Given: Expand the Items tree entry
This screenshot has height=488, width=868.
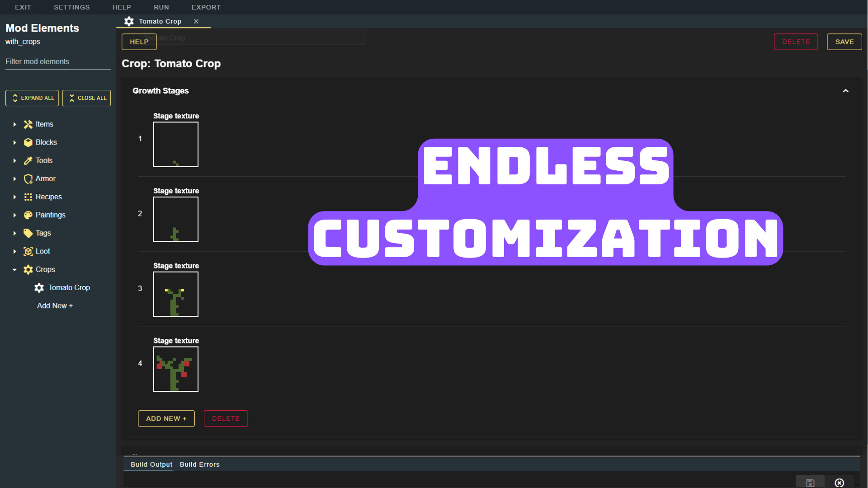Looking at the screenshot, I should pos(14,124).
